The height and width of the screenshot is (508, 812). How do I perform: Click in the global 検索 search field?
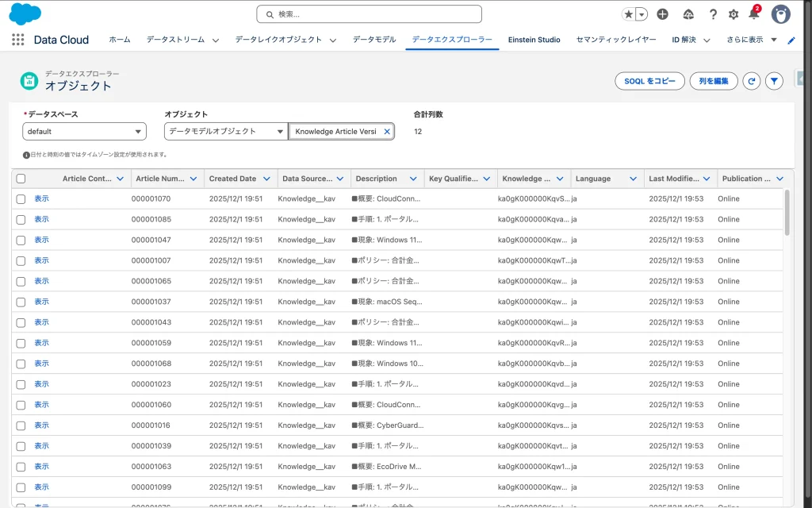coord(369,14)
